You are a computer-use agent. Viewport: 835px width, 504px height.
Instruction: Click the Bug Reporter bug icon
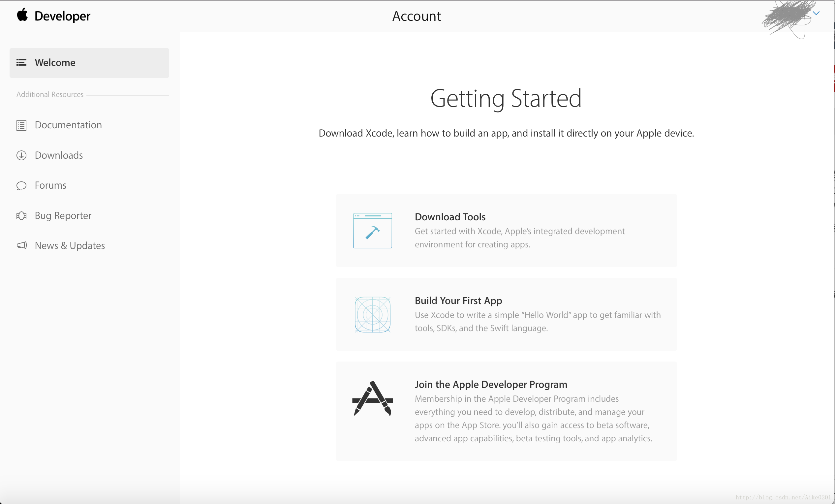click(x=21, y=216)
